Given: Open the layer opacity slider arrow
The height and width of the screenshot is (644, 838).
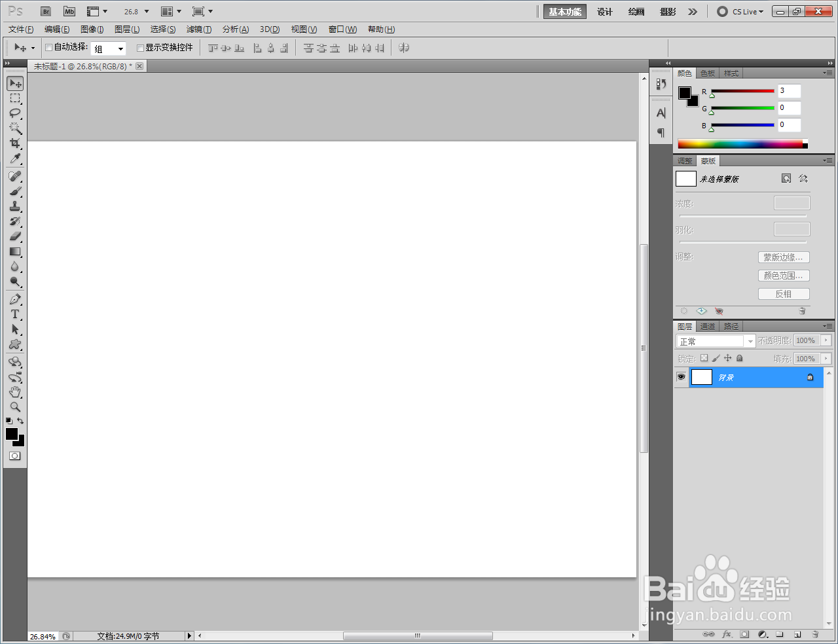Looking at the screenshot, I should (826, 340).
